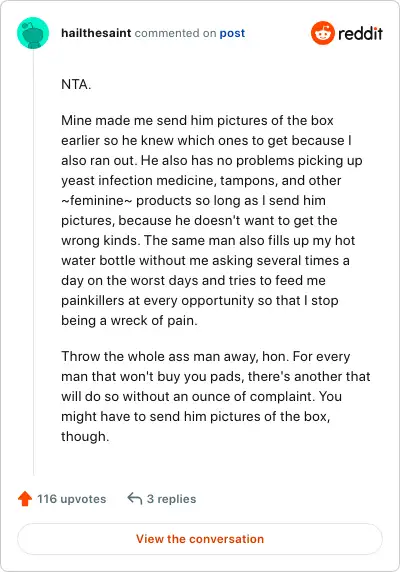The image size is (400, 572).
Task: Click the curved reply arrow icon
Action: point(135,498)
